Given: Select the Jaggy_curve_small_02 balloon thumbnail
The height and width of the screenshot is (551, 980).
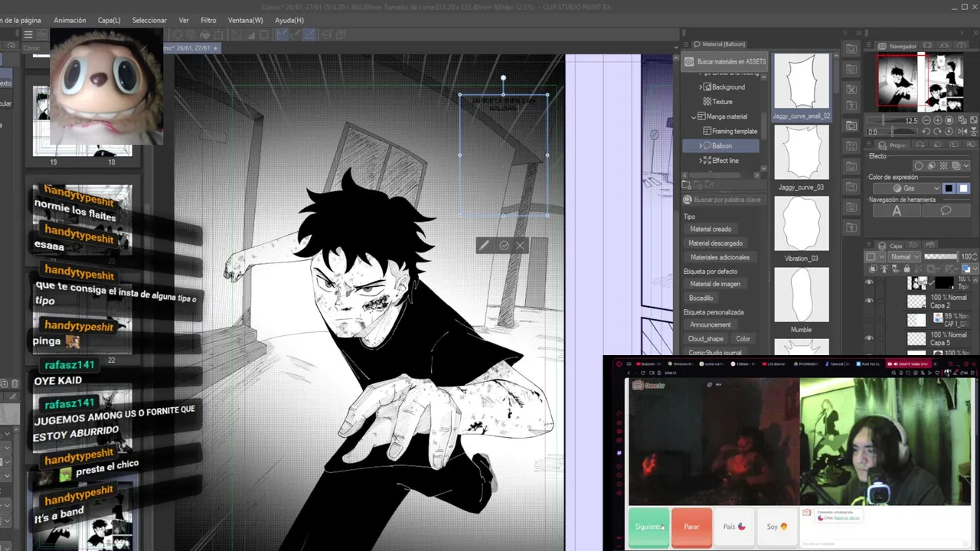Looking at the screenshot, I should pyautogui.click(x=801, y=81).
